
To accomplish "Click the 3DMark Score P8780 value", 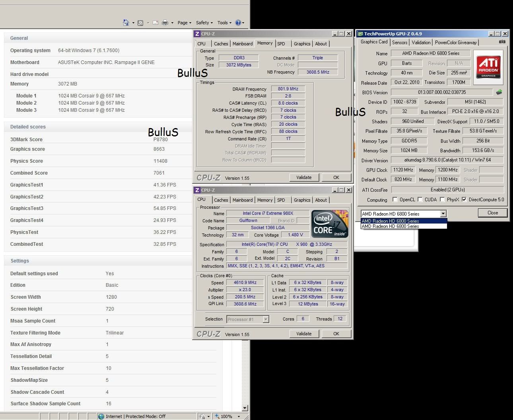I will pyautogui.click(x=161, y=140).
